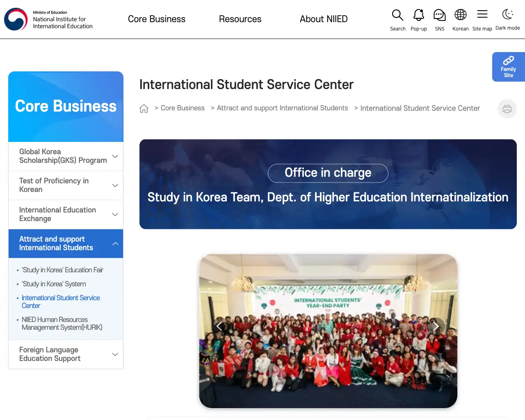The width and height of the screenshot is (525, 420).
Task: Expand International Education Exchange chevron
Action: click(115, 215)
